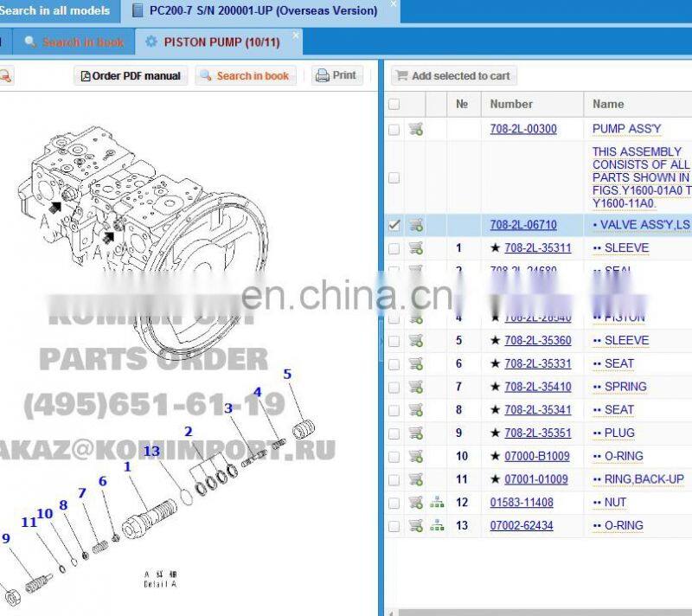Screen dimensions: 692x616
Task: Click the magnifier zoom icon above the diagram
Action: click(x=7, y=75)
